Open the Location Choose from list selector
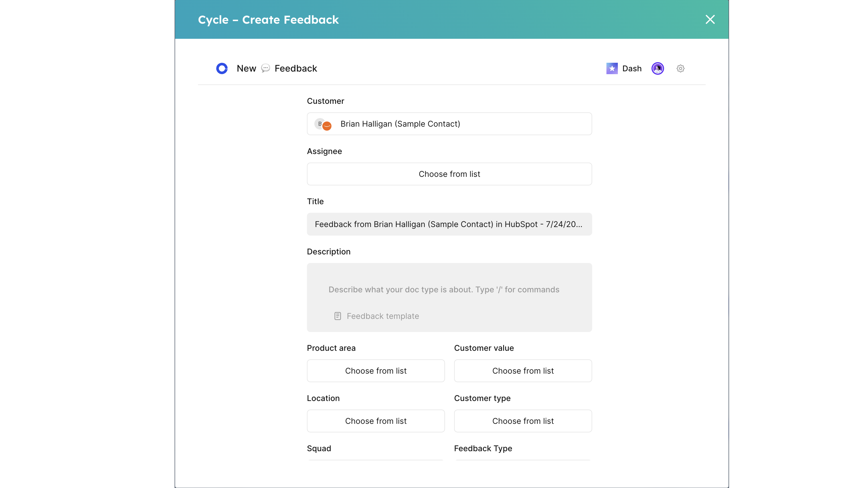868x488 pixels. click(376, 421)
